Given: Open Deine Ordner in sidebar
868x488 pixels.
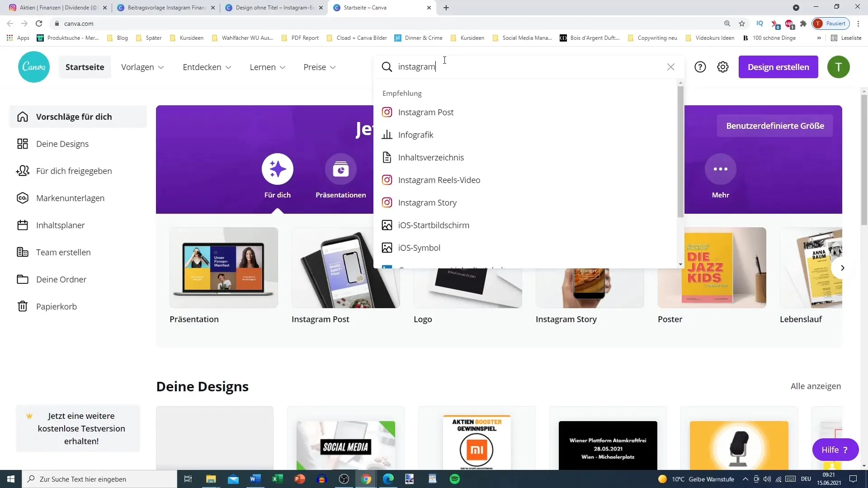Looking at the screenshot, I should coord(78,279).
